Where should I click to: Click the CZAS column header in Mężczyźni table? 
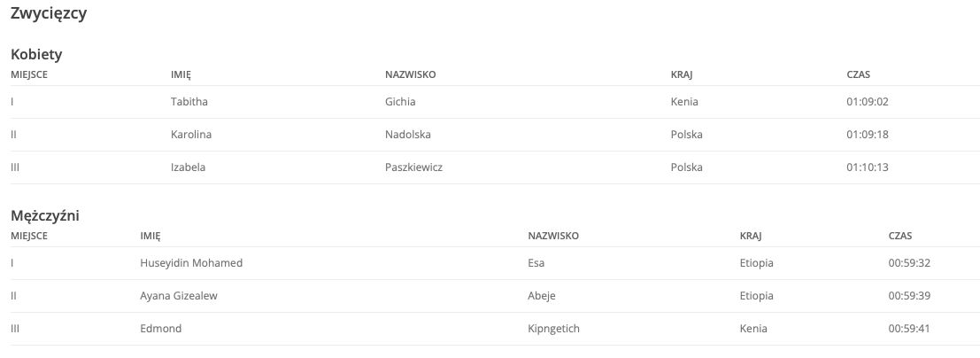click(x=900, y=236)
